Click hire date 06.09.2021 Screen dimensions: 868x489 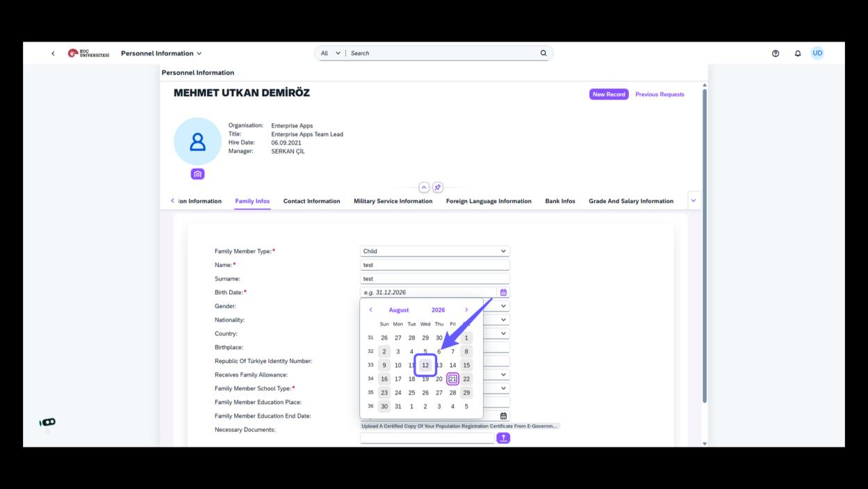(x=286, y=143)
